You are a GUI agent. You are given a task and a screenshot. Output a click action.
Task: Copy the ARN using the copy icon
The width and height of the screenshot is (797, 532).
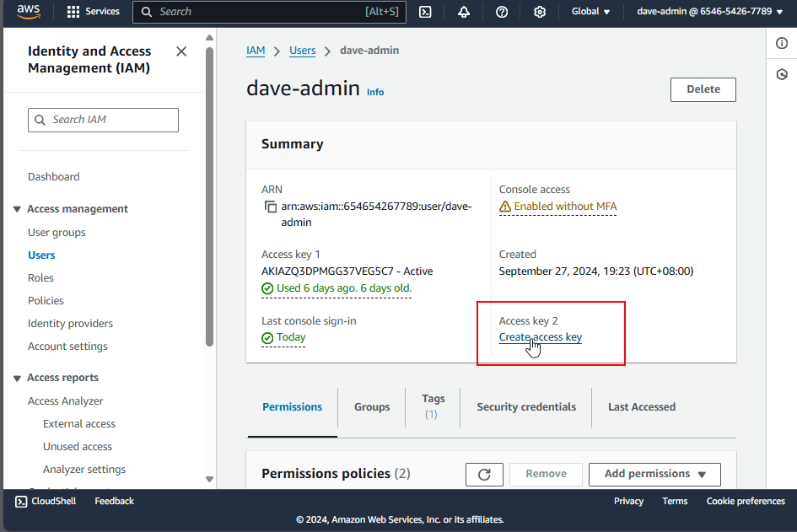pos(270,207)
